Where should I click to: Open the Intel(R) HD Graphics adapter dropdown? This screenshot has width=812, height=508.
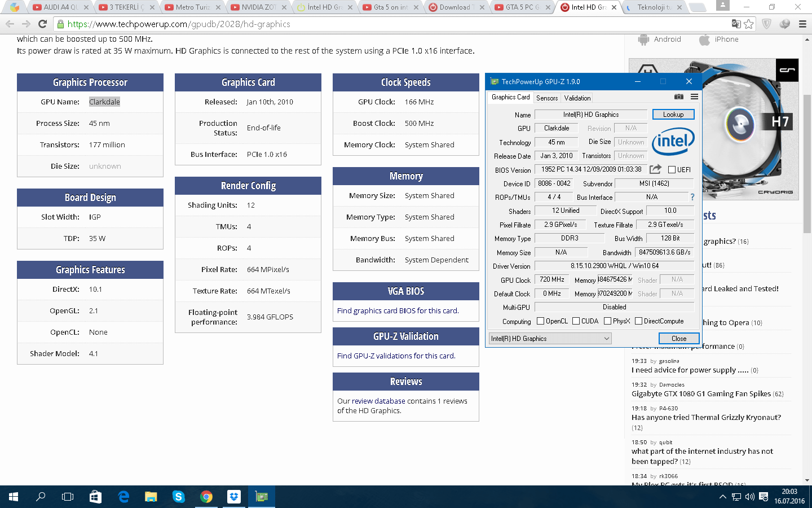point(550,339)
